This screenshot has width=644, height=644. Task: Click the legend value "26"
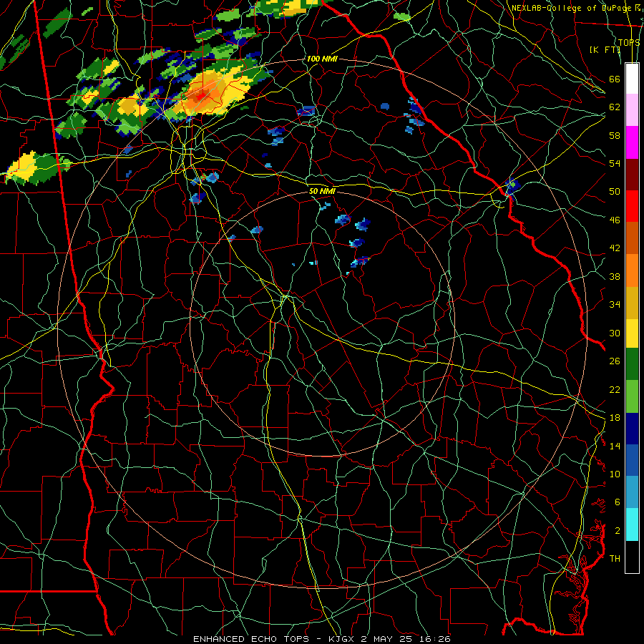pos(615,361)
